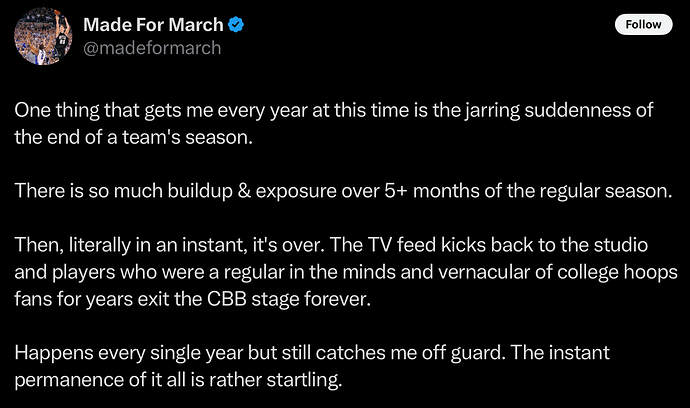Image resolution: width=690 pixels, height=408 pixels.
Task: Click the line starting 'and players who were'
Action: coord(346,272)
